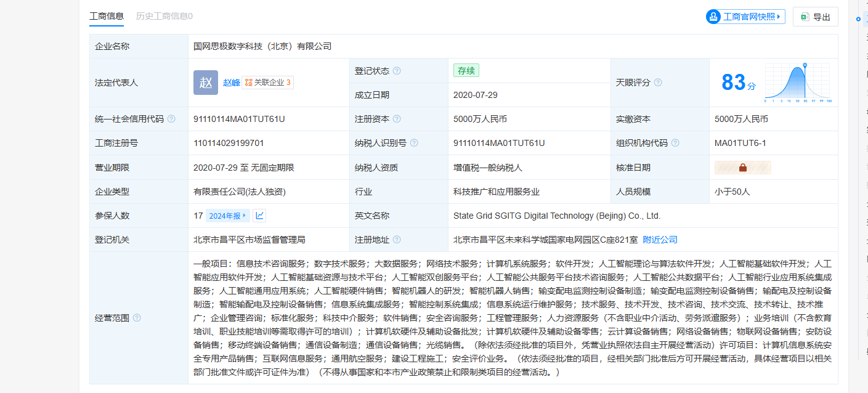Click the Excel icon in 导出 button
Viewport: 868px width, 393px height.
coord(805,17)
